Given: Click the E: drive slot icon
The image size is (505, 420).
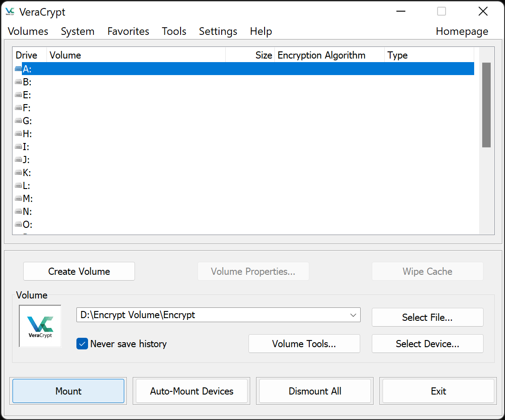Looking at the screenshot, I should [x=18, y=95].
